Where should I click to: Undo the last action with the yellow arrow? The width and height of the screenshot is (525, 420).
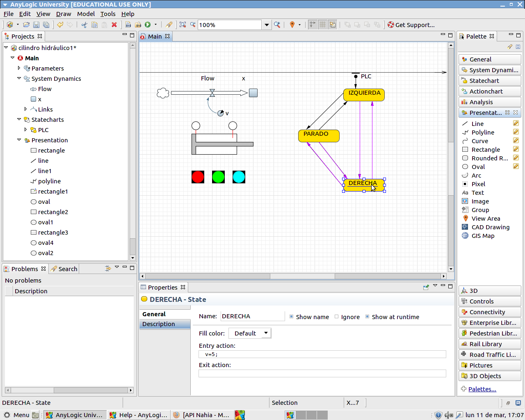click(x=60, y=25)
